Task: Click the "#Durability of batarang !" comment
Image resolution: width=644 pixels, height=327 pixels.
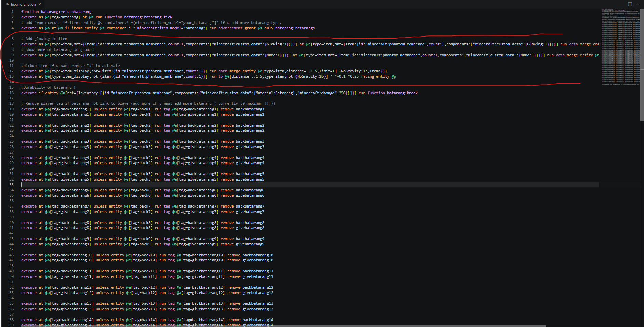Action: (49, 87)
